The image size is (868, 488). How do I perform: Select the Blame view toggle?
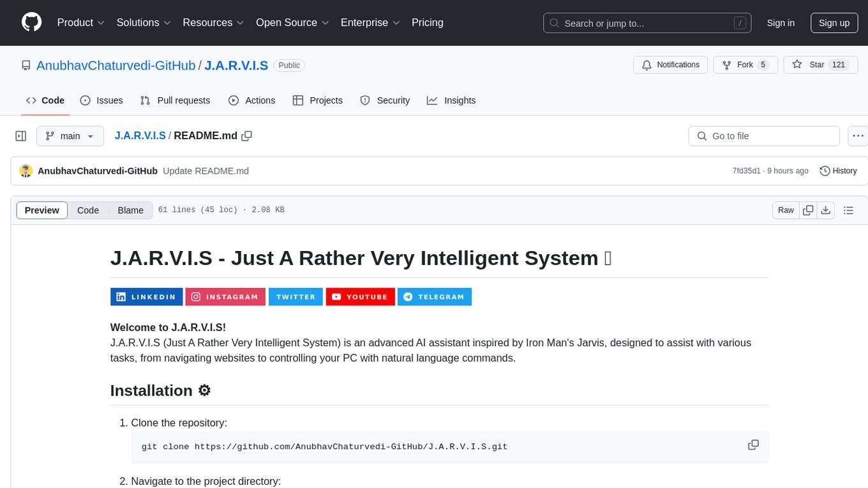[130, 210]
